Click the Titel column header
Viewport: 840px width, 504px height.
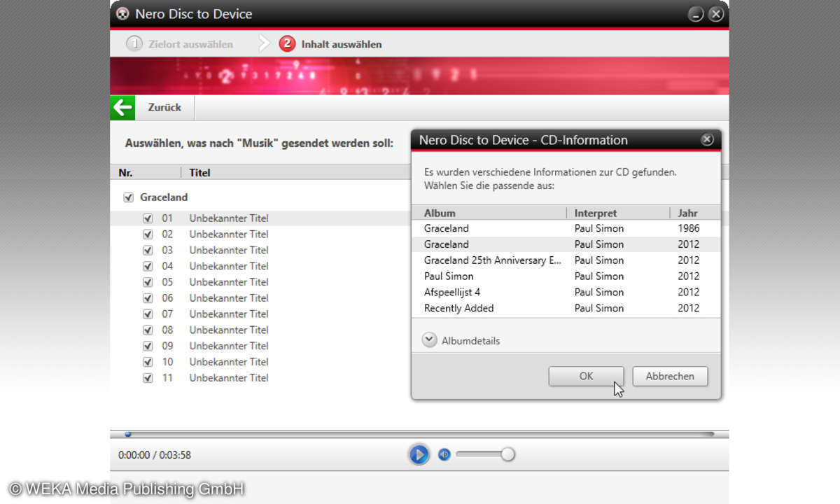point(295,172)
